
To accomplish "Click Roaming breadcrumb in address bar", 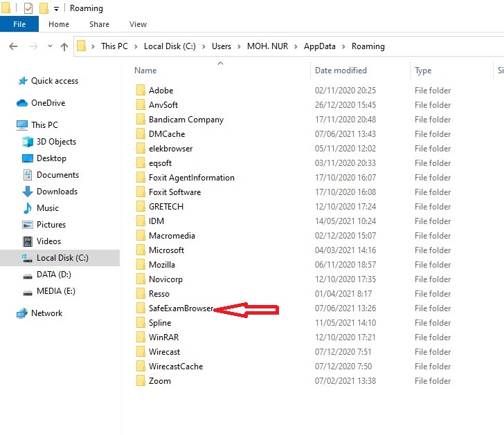I will coord(368,46).
